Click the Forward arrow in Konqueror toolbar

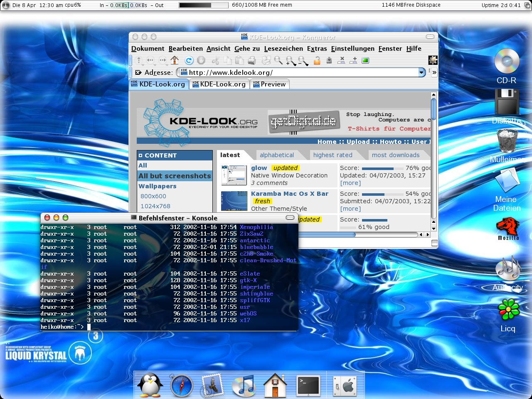163,60
